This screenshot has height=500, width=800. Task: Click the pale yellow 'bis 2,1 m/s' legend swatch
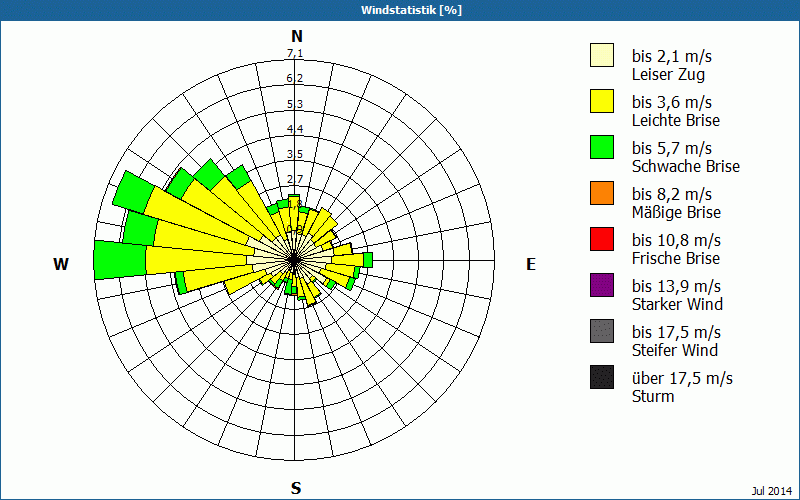pos(601,55)
